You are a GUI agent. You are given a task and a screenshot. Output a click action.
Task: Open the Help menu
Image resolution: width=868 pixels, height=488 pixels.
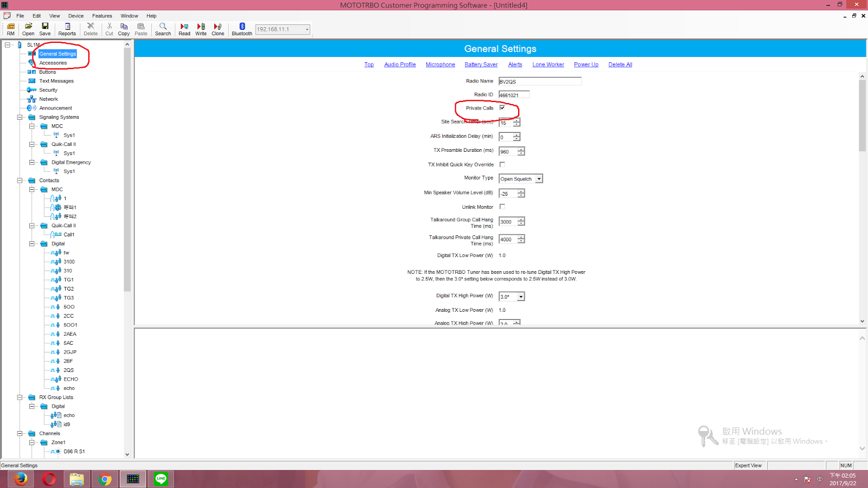151,16
